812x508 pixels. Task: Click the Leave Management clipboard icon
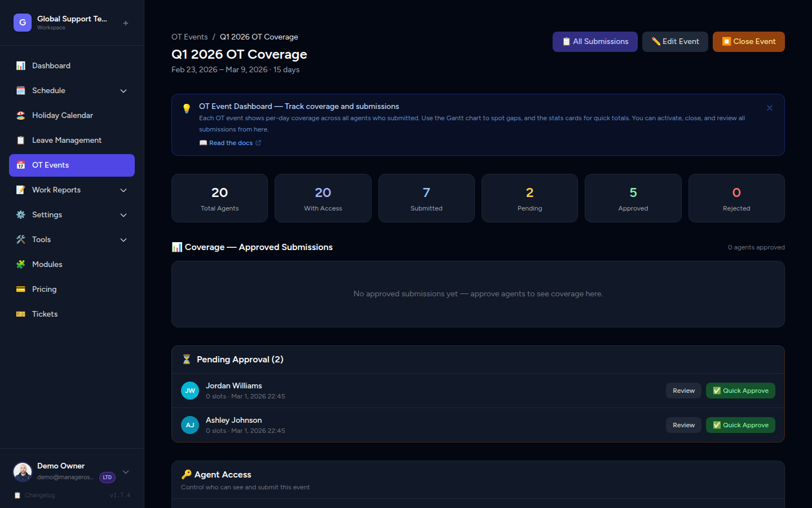click(21, 140)
